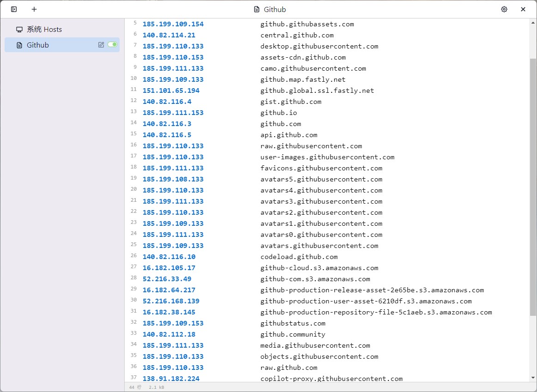Click IP 52.216.168.139

tap(171, 302)
